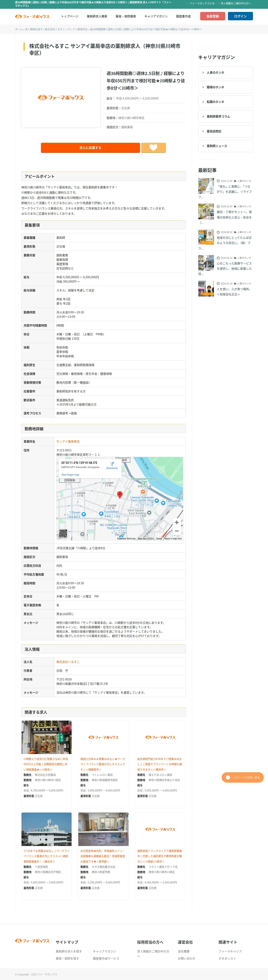268x980 pixels.
Task: Save this job with the heart icon
Action: point(153,148)
